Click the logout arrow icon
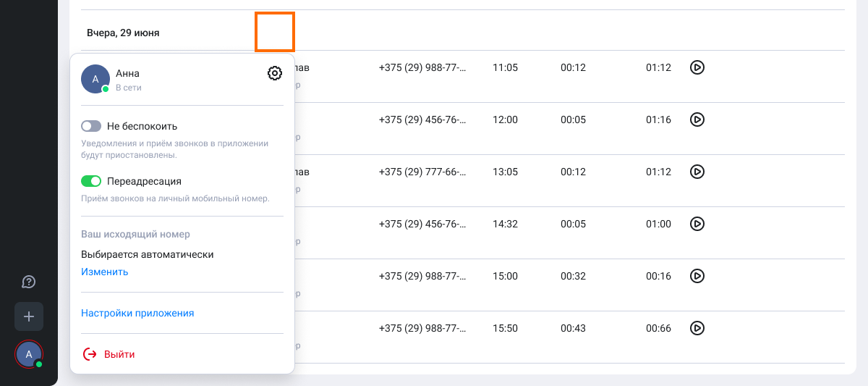 pyautogui.click(x=90, y=354)
